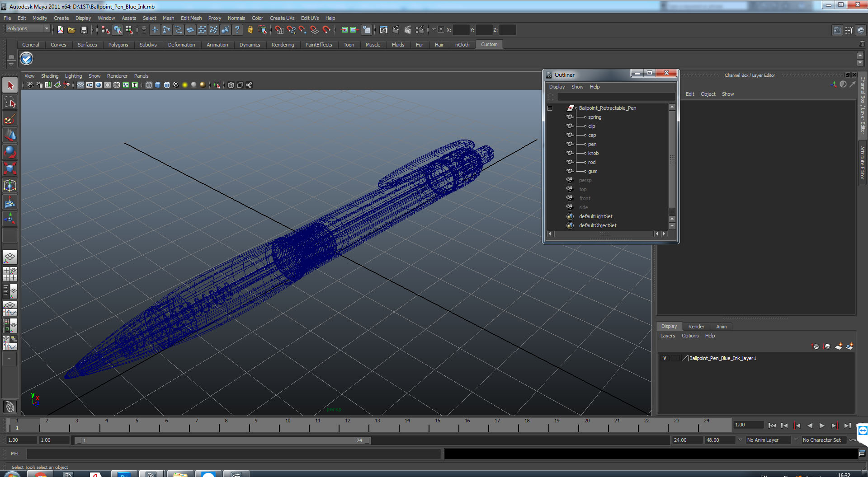The image size is (868, 477).
Task: Open the Edit Mesh menu
Action: pos(191,18)
